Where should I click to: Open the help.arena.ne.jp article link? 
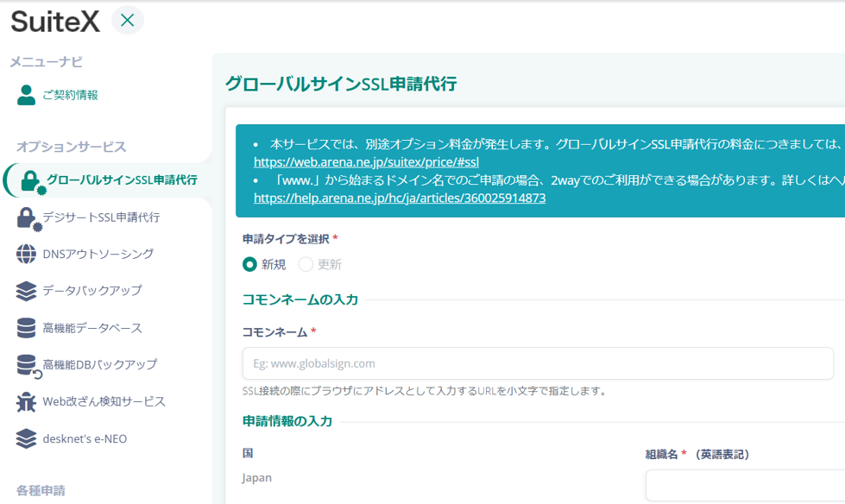point(400,198)
